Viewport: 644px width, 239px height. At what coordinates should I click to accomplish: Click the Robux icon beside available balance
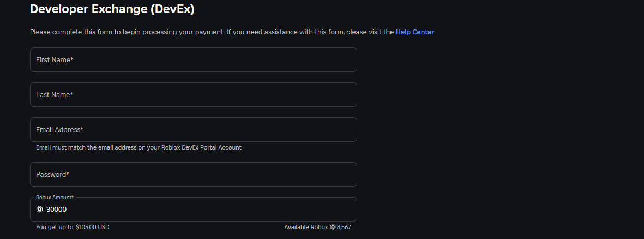pyautogui.click(x=333, y=227)
